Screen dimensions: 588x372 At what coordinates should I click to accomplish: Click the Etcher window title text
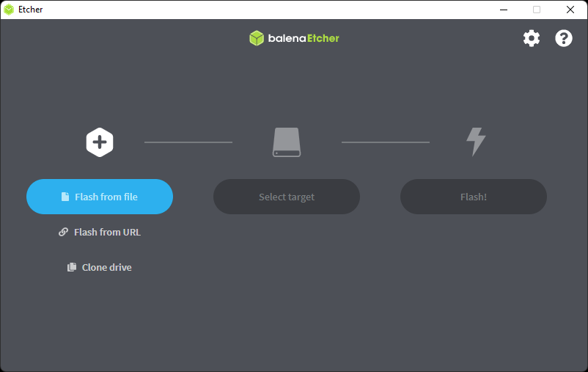[30, 10]
